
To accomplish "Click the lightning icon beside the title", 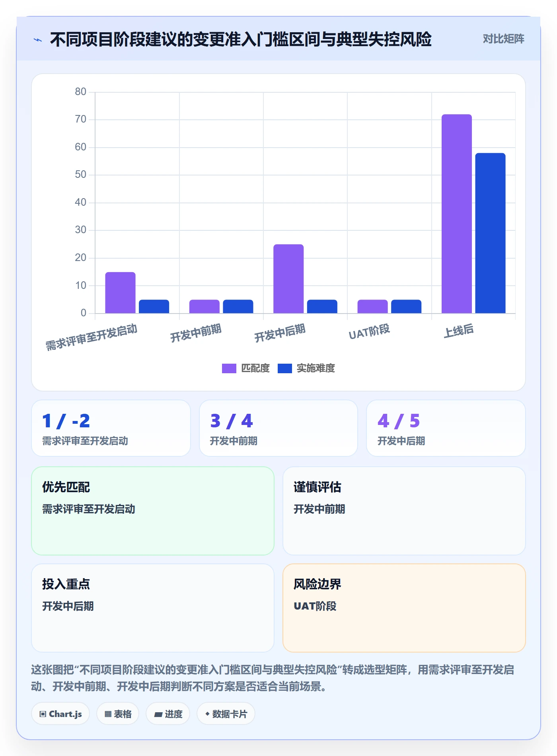I will pos(38,40).
